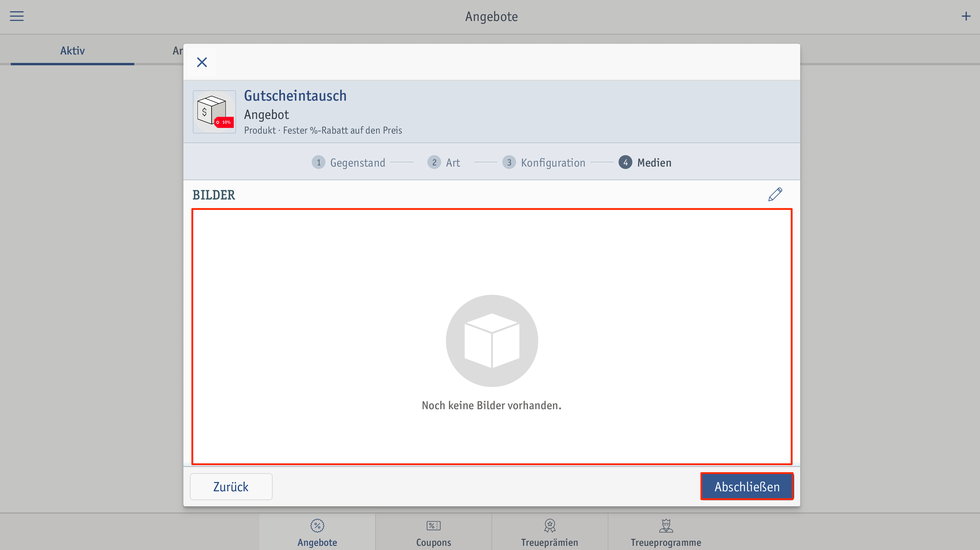Click the 'Noch keine Bilder vorhanden.' text
Viewport: 980px width, 550px height.
pos(491,406)
